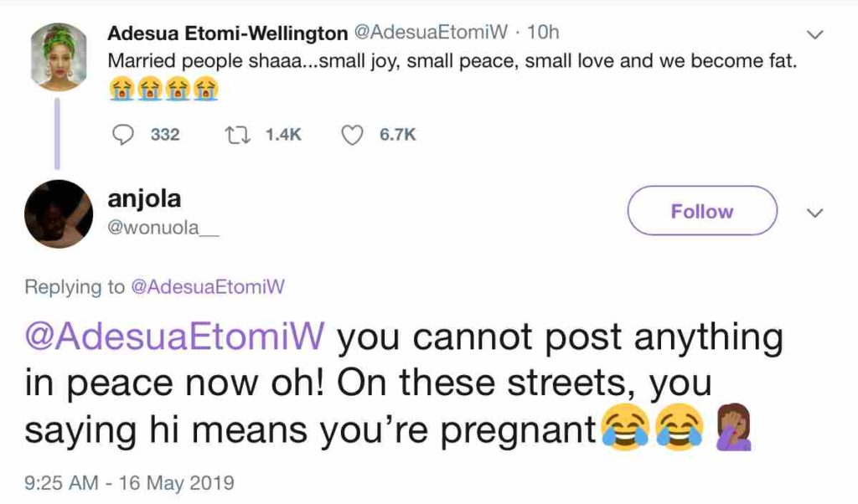Open the 10h timestamp link
Screen dimensions: 858x504
[543, 33]
